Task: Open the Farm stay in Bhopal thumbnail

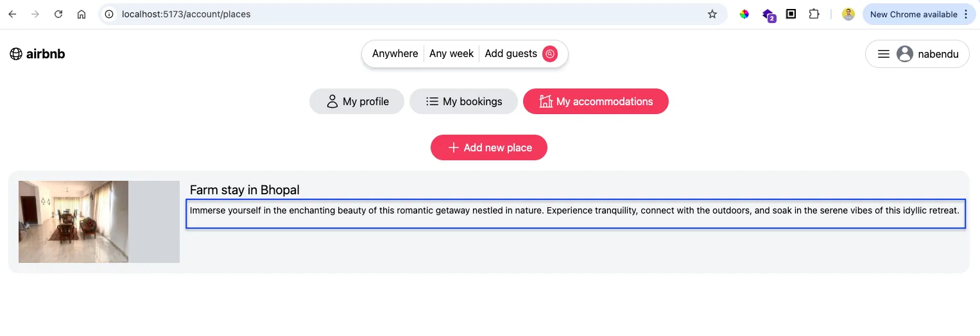Action: point(99,222)
